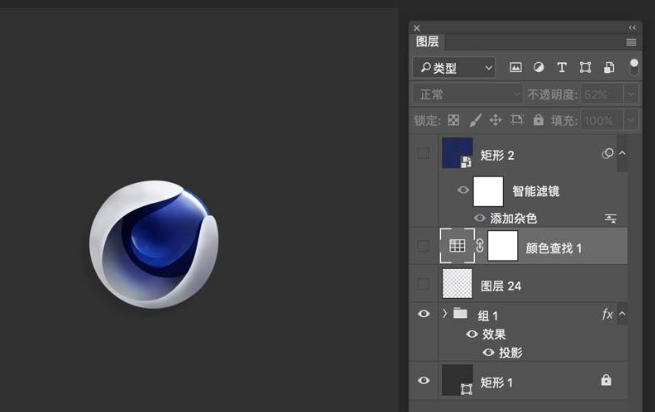The width and height of the screenshot is (655, 412).
Task: Show the 颜色查找 1 layer visibility box
Action: click(x=423, y=246)
